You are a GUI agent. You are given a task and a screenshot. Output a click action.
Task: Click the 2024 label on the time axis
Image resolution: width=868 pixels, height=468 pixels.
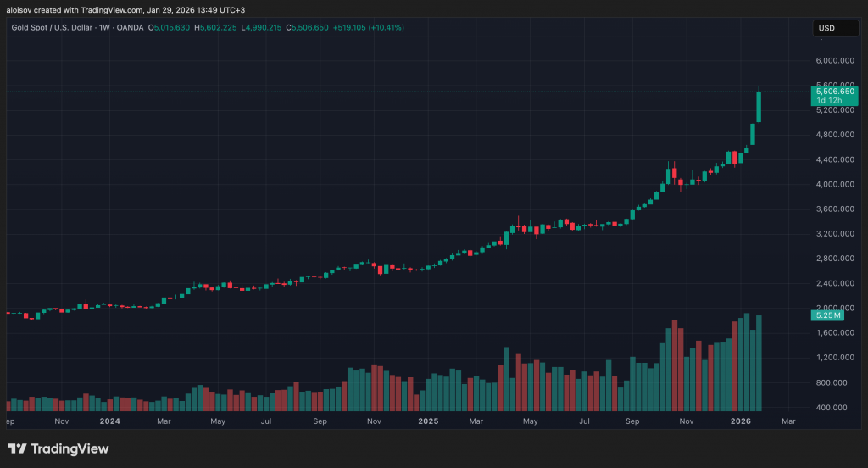[109, 421]
